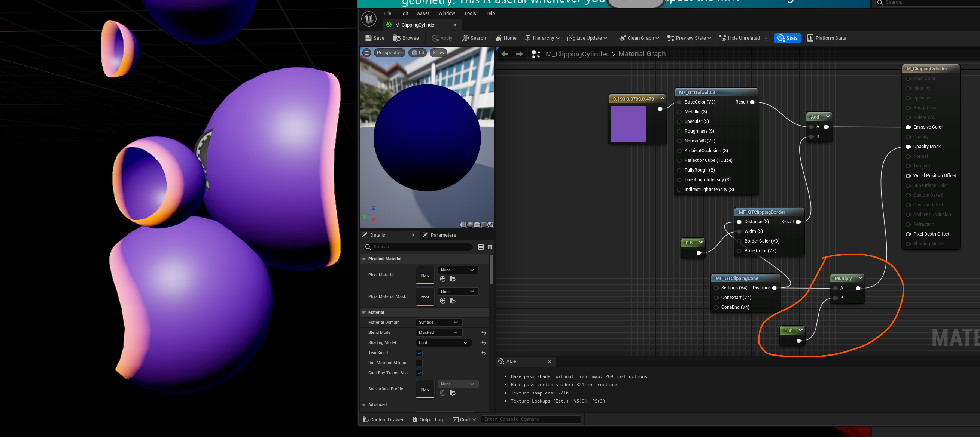Change Shading Model from Unlit

[x=443, y=342]
